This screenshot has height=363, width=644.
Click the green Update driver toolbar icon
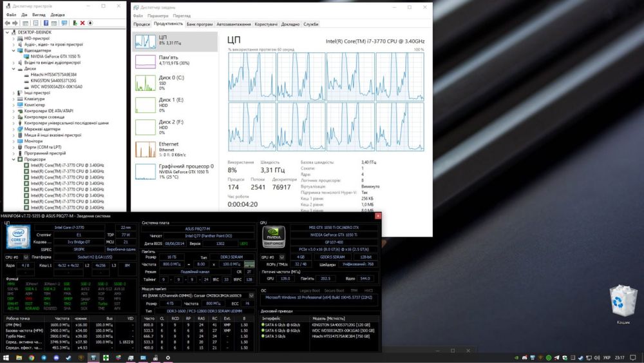pyautogui.click(x=75, y=23)
